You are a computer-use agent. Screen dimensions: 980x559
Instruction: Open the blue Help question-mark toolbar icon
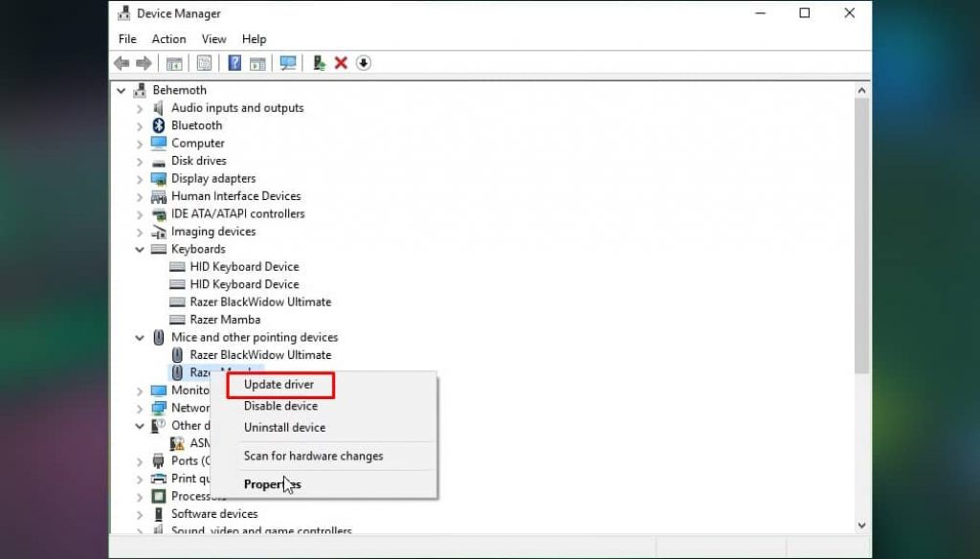coord(234,63)
